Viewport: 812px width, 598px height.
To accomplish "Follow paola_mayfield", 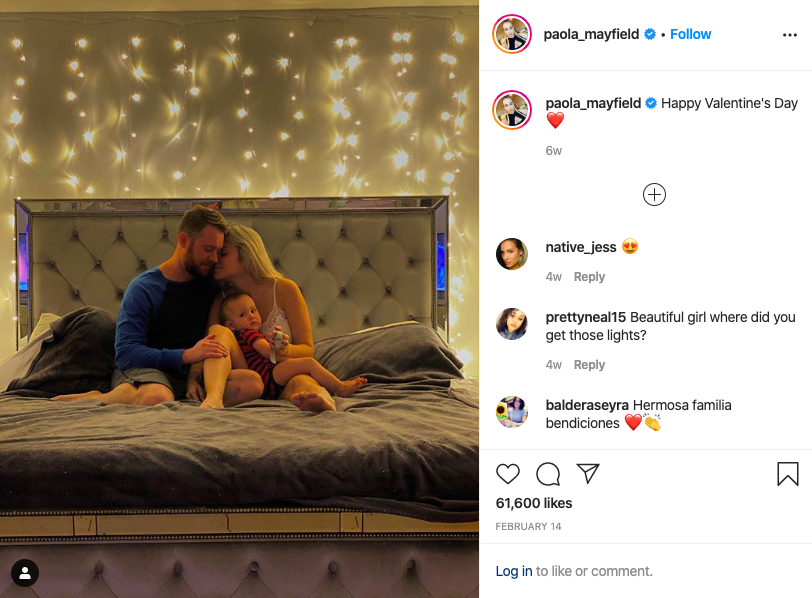I will click(690, 34).
